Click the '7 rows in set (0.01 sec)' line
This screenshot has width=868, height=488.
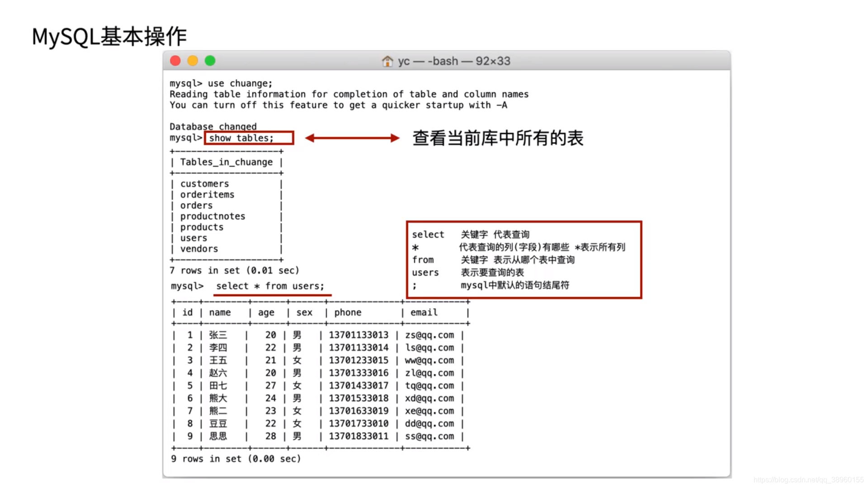point(234,271)
